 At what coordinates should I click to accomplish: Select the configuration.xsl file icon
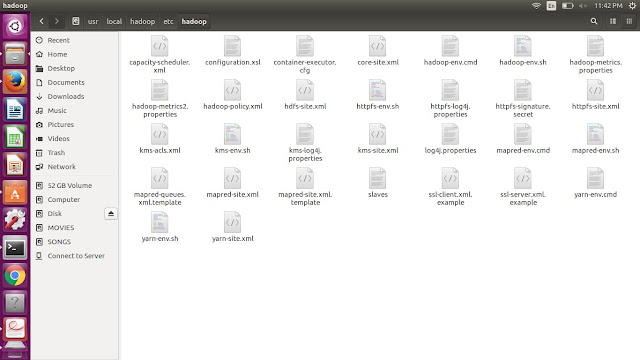232,46
